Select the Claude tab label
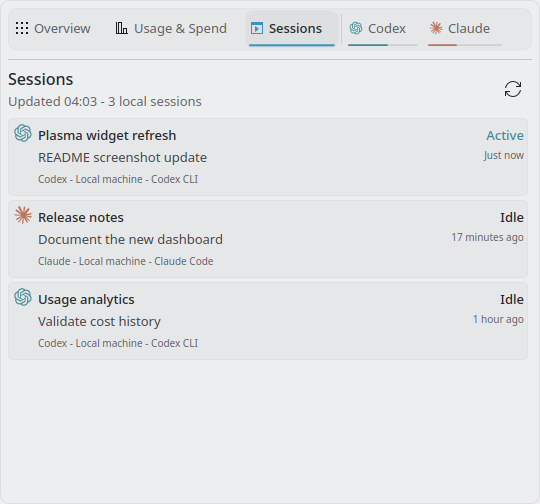This screenshot has width=540, height=504. 469,29
